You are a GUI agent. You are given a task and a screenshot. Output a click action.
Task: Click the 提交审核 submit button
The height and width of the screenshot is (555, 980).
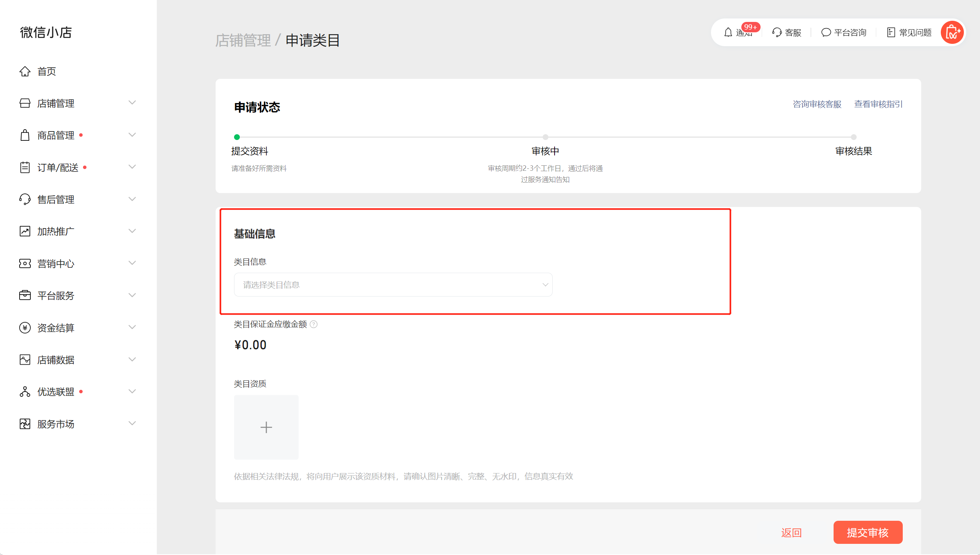(867, 532)
